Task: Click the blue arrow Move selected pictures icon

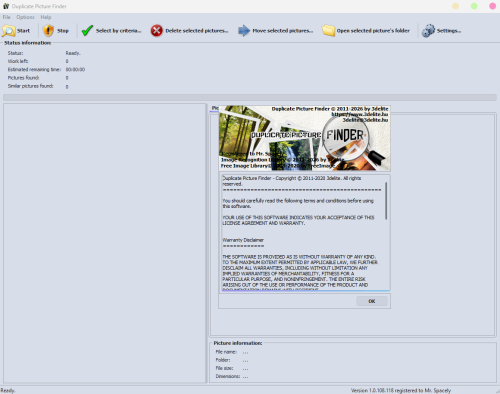Action: [x=244, y=31]
